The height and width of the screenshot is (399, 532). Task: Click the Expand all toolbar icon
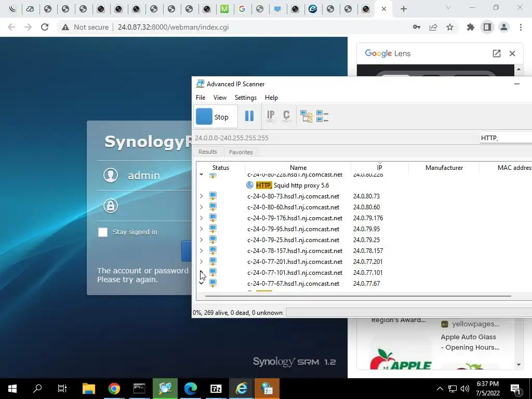pos(306,116)
